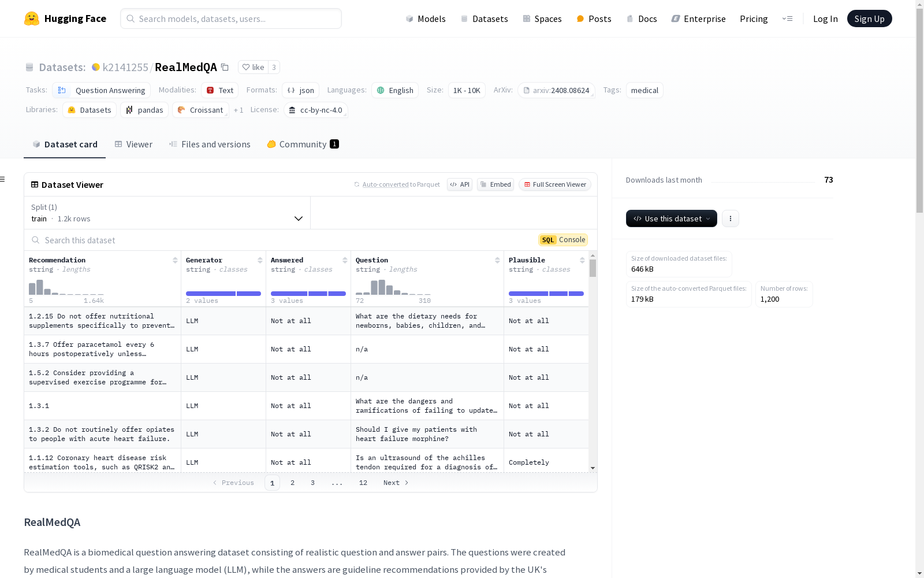Click the 'Completely' plausible cell
Viewport: 924px width, 578px height.
pyautogui.click(x=546, y=462)
